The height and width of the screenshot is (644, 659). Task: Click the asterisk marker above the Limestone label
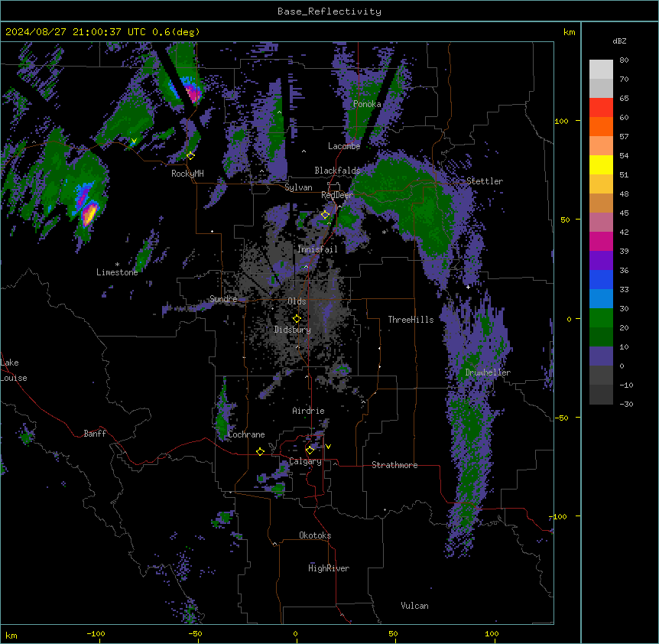tap(117, 265)
